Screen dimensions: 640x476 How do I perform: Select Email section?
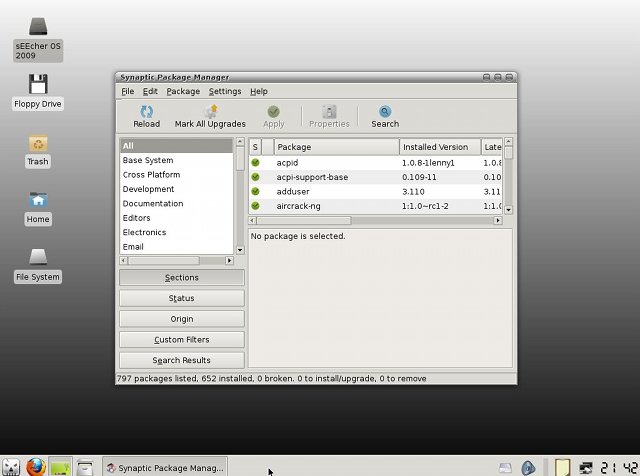[176, 247]
